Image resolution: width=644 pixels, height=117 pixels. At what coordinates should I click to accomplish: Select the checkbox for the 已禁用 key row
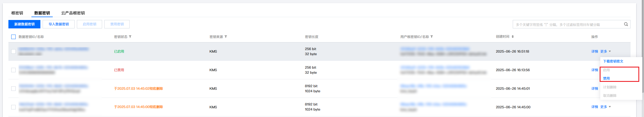(x=13, y=70)
